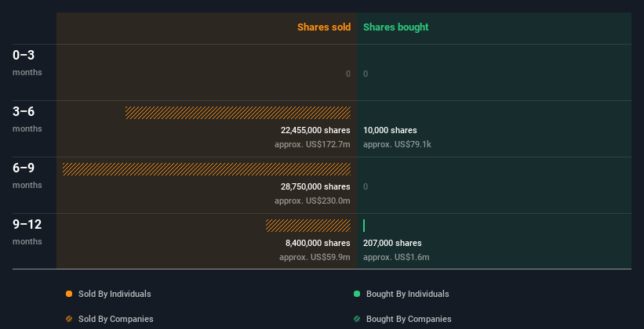This screenshot has width=644, height=329.
Task: Click the Bought By Companies striped swatch
Action: point(357,319)
